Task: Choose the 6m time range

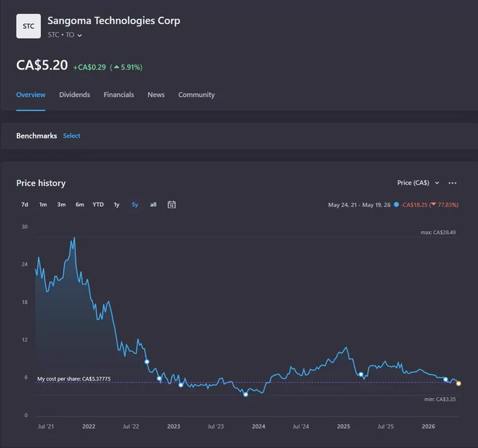Action: tap(79, 204)
